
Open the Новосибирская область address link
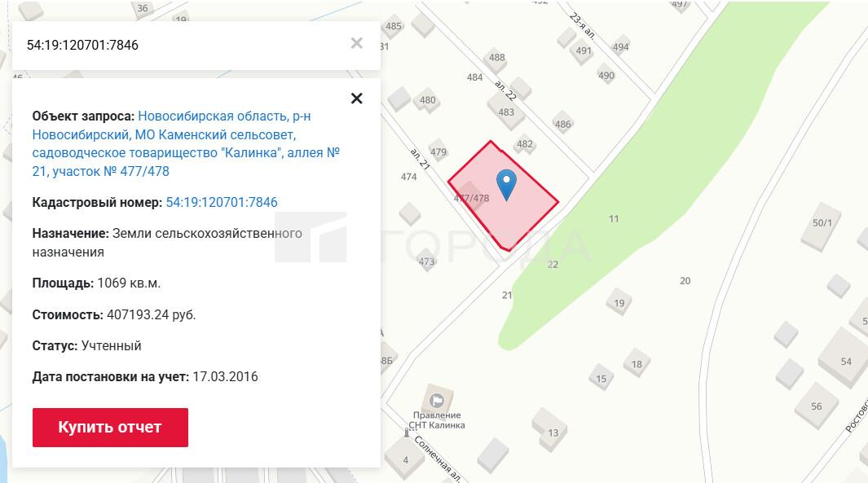(x=186, y=143)
